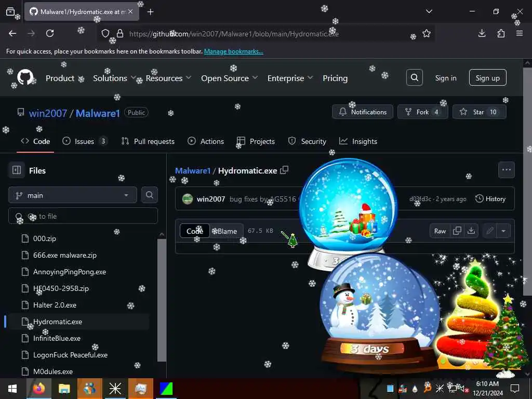
Task: Click Sign in
Action: click(445, 78)
